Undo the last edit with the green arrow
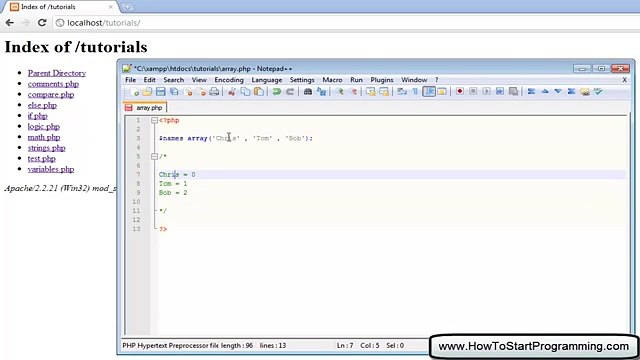The width and height of the screenshot is (640, 360). pyautogui.click(x=277, y=92)
